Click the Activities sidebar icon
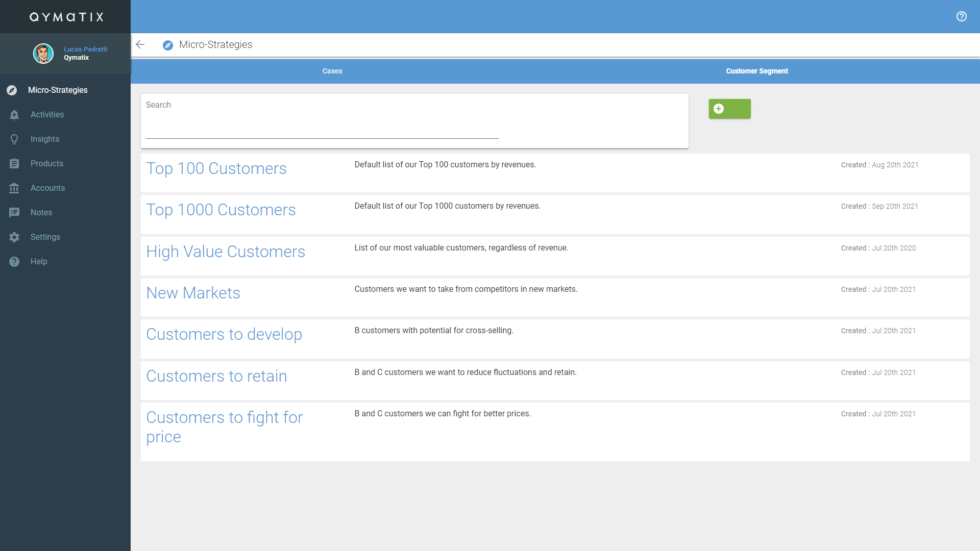This screenshot has height=551, width=980. tap(13, 114)
